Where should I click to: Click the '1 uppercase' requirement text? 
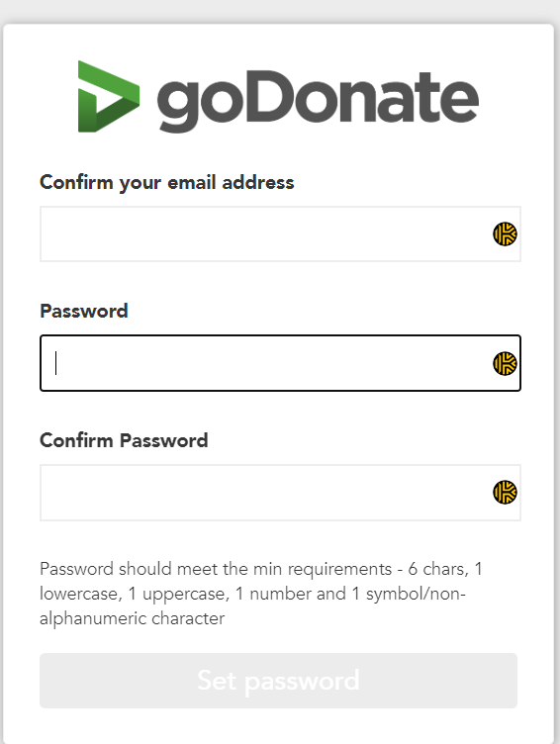[x=178, y=595]
